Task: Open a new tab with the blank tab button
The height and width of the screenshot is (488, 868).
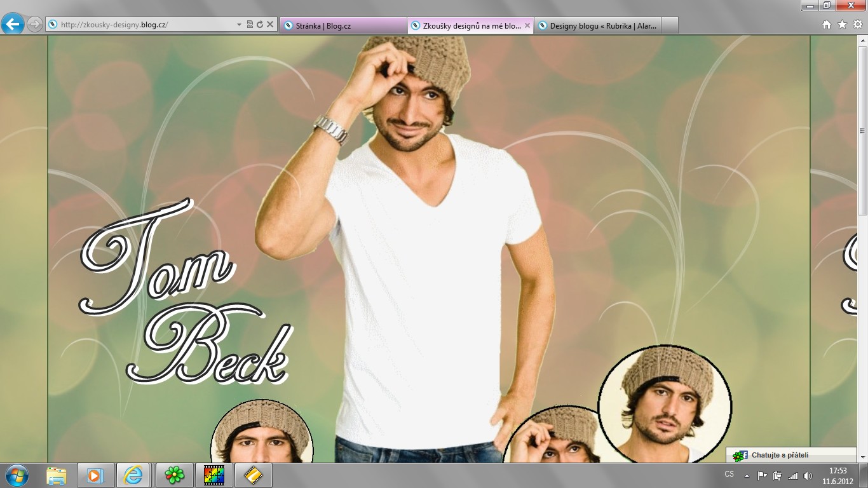Action: pyautogui.click(x=670, y=25)
